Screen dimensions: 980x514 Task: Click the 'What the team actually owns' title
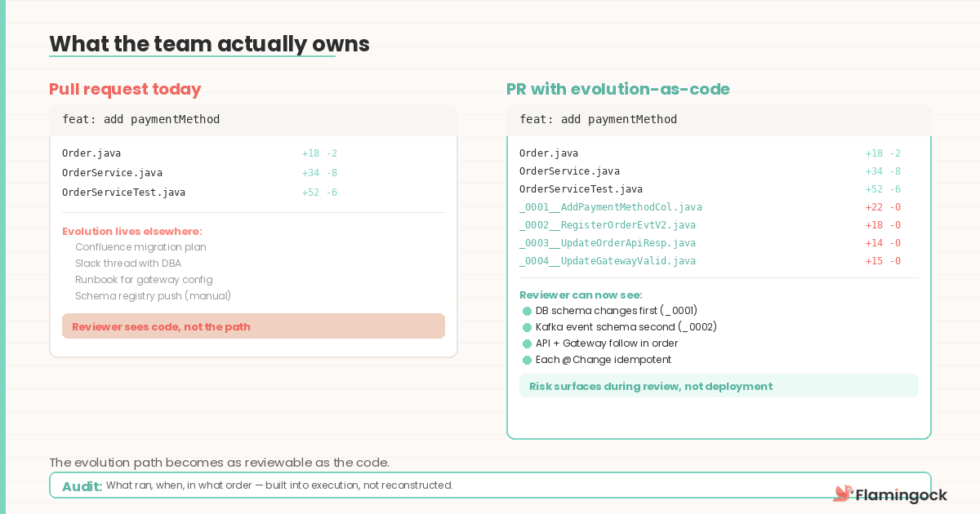209,44
